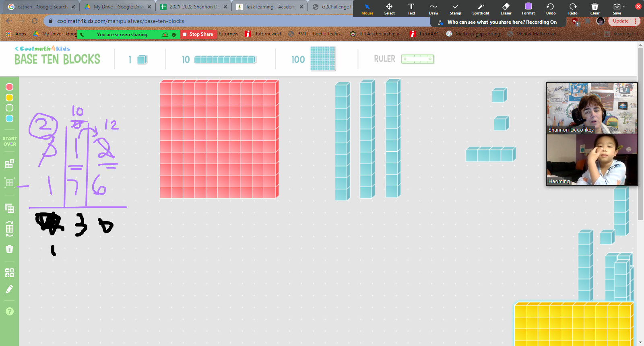
Task: Open the Itutornewest bookmark
Action: [x=263, y=34]
